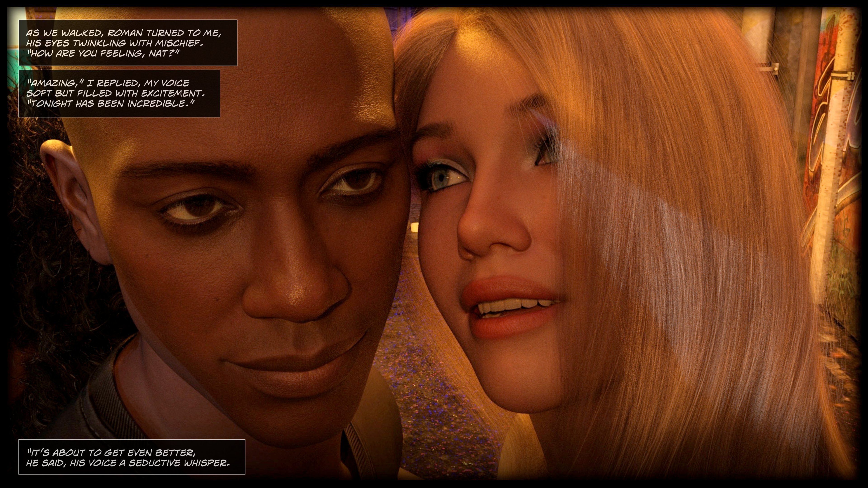Click the text "How are you feeling, Nat?"
This screenshot has width=868, height=488.
click(103, 53)
